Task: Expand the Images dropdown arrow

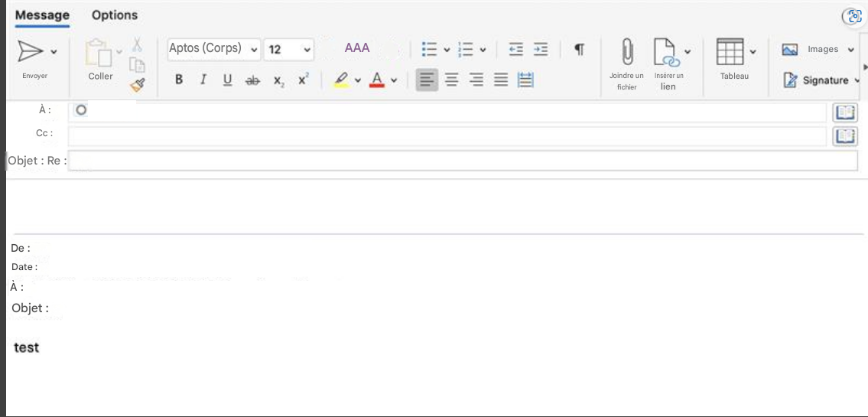Action: [x=851, y=50]
